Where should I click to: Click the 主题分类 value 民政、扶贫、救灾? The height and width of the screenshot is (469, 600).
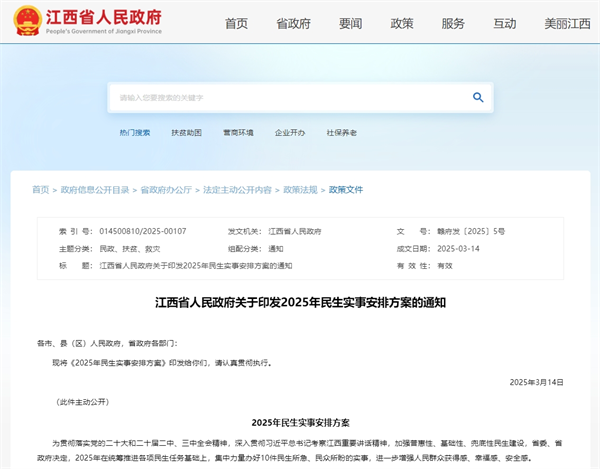pyautogui.click(x=130, y=249)
